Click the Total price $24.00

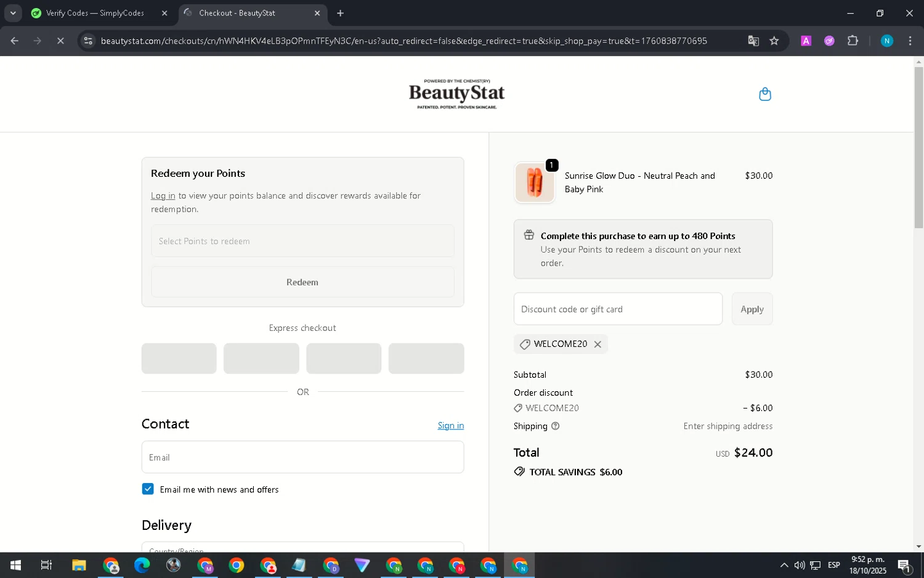click(x=753, y=453)
